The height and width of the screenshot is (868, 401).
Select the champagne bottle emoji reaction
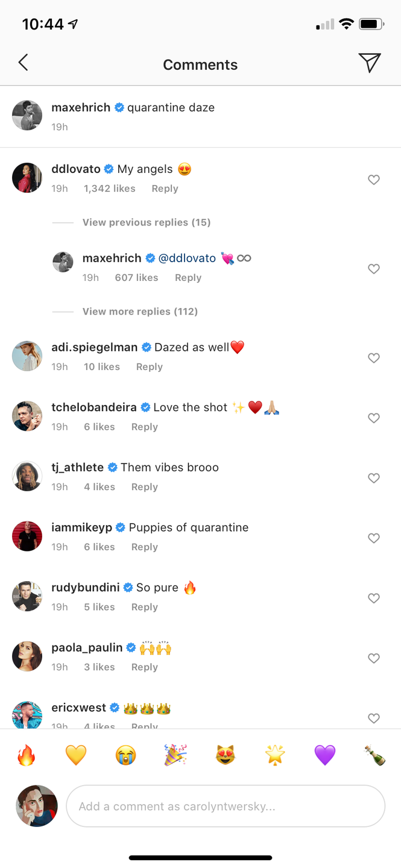(374, 755)
